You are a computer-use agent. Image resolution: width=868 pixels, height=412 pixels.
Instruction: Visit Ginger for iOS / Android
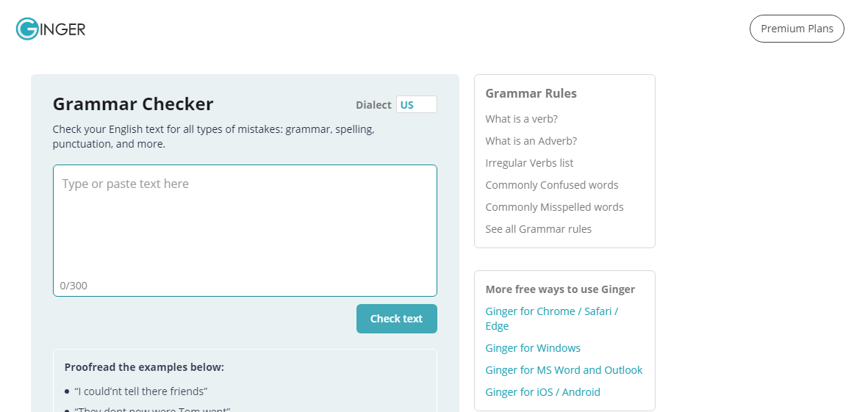[542, 392]
